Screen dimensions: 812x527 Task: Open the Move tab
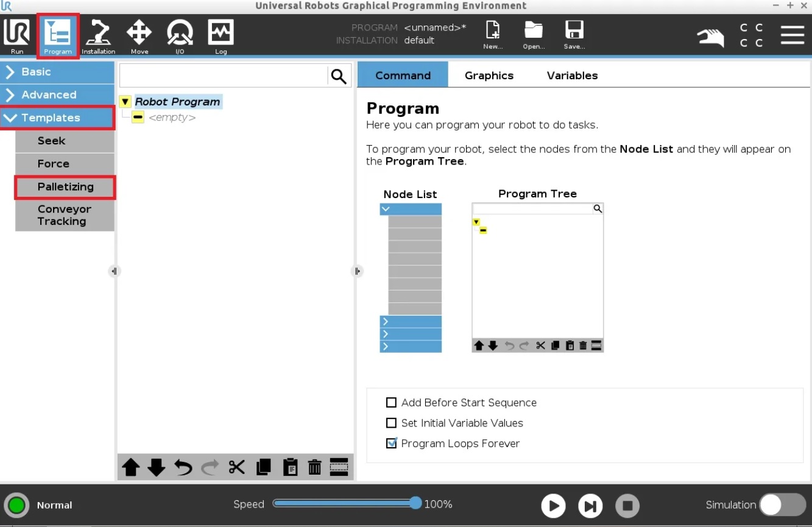point(139,36)
